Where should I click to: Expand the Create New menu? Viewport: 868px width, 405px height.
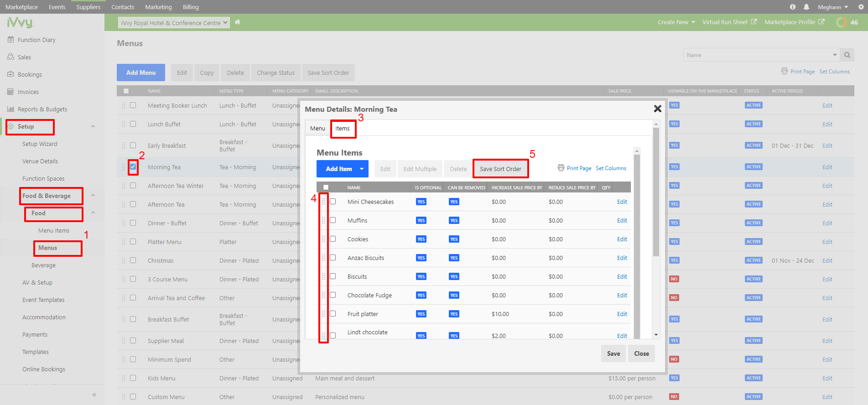coord(676,22)
